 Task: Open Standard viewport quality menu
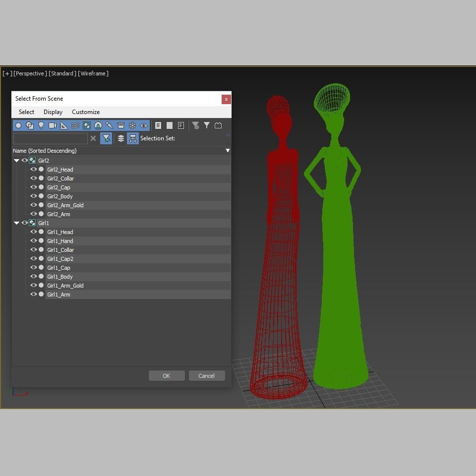pyautogui.click(x=62, y=73)
